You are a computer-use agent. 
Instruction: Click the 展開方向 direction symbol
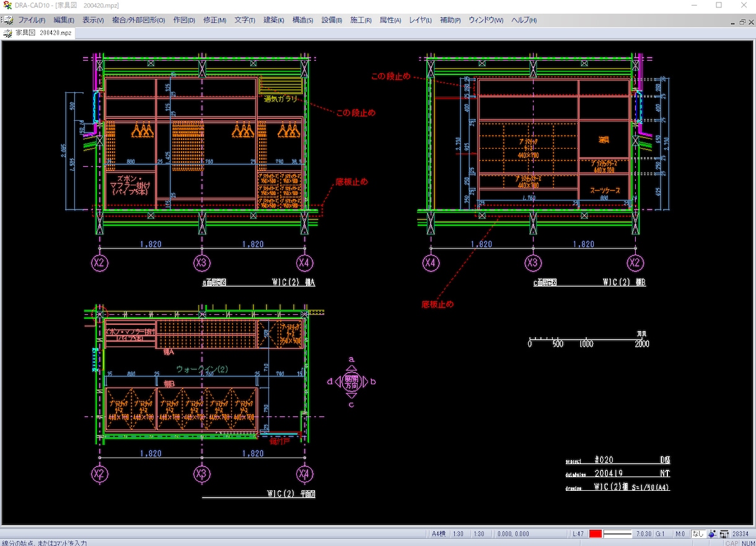351,381
